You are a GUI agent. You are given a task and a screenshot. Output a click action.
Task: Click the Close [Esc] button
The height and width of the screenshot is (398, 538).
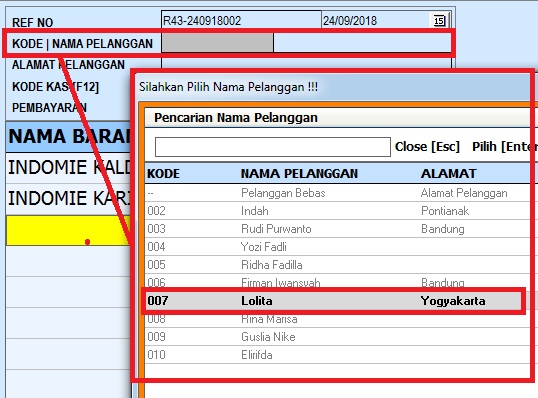point(427,147)
